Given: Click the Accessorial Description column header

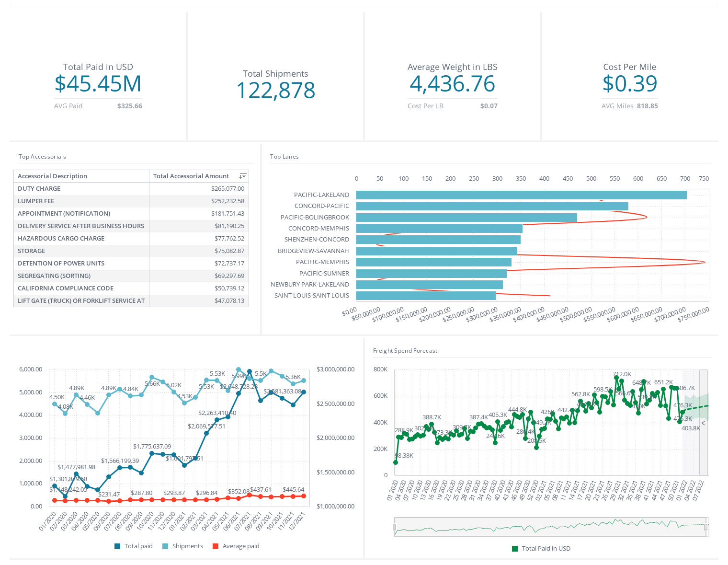Looking at the screenshot, I should point(52,176).
